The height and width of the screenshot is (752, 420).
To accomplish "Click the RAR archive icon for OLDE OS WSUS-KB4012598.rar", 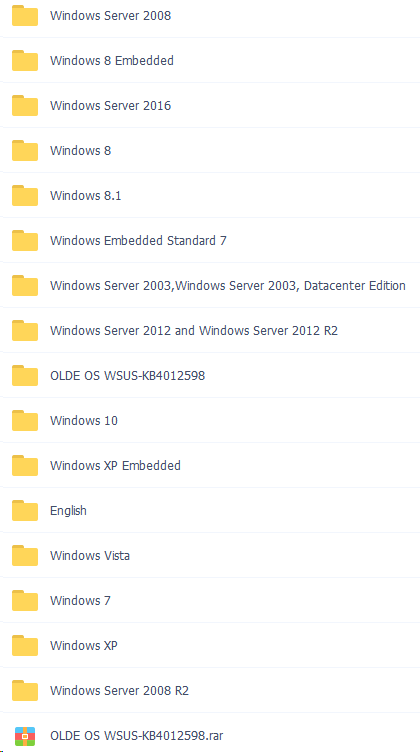I will point(25,736).
